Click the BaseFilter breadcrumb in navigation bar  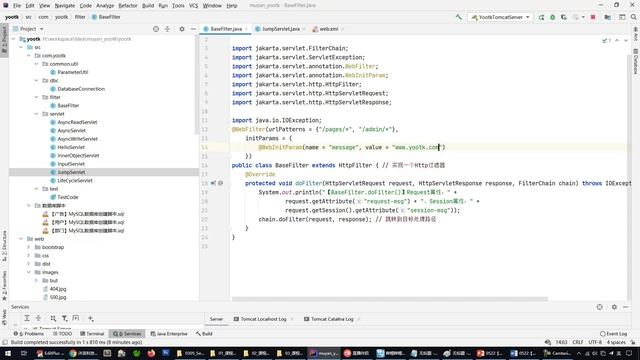point(106,17)
